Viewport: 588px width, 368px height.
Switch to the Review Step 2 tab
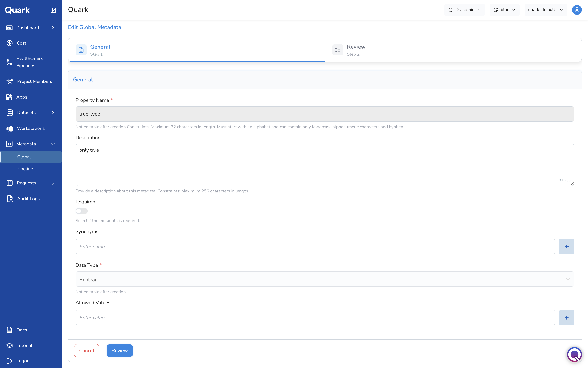453,50
